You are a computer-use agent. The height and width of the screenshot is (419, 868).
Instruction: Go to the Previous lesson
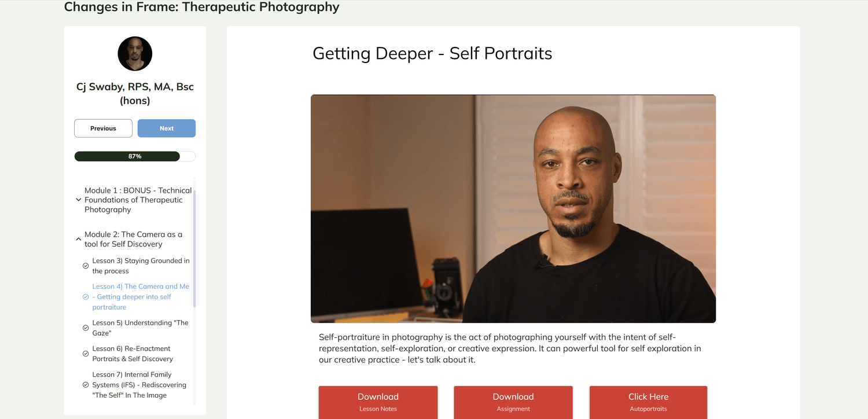click(103, 128)
